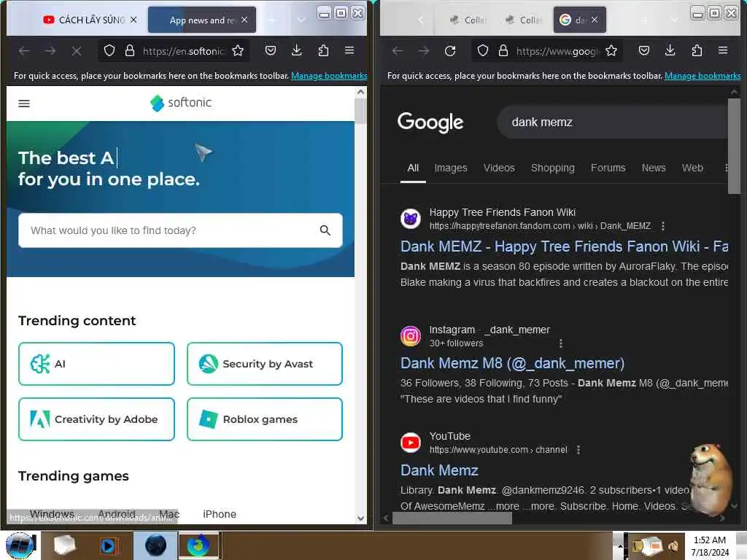Screen dimensions: 747x560
Task: Bookmark the Google page with star
Action: tap(611, 50)
